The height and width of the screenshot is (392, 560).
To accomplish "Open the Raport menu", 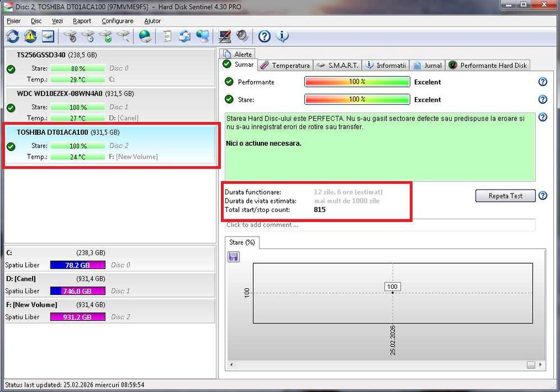I will [82, 21].
